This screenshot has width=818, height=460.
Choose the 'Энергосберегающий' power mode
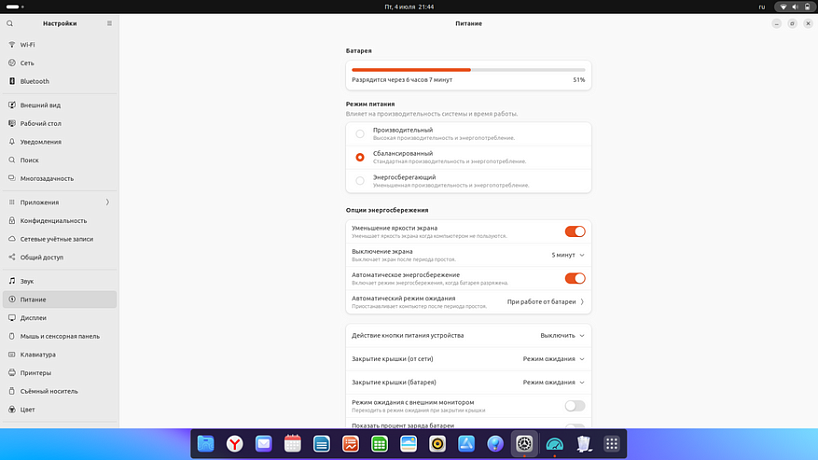360,181
